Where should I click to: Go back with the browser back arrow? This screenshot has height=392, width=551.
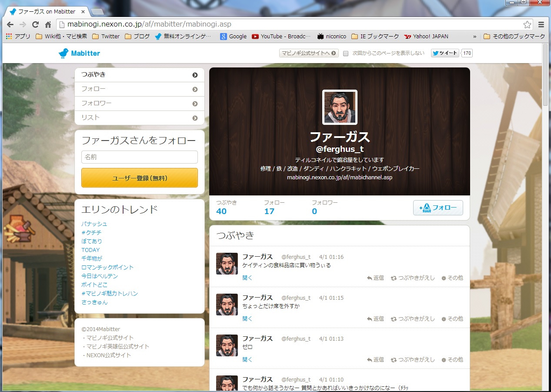[10, 24]
